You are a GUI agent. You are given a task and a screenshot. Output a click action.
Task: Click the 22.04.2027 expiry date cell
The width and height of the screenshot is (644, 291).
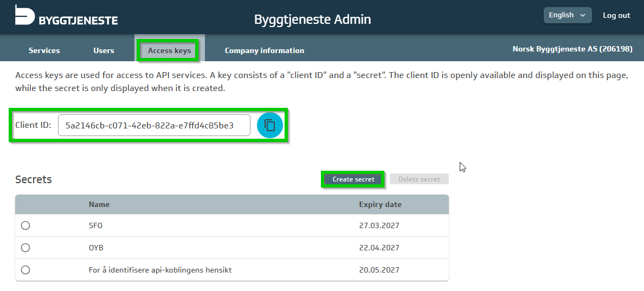click(x=379, y=248)
